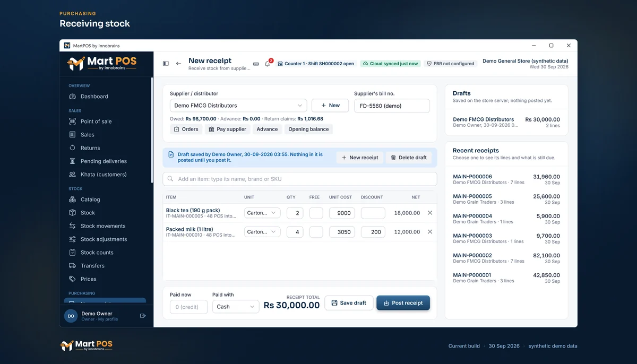Select receipt MAIN-P000006
This screenshot has height=364, width=637.
point(506,179)
